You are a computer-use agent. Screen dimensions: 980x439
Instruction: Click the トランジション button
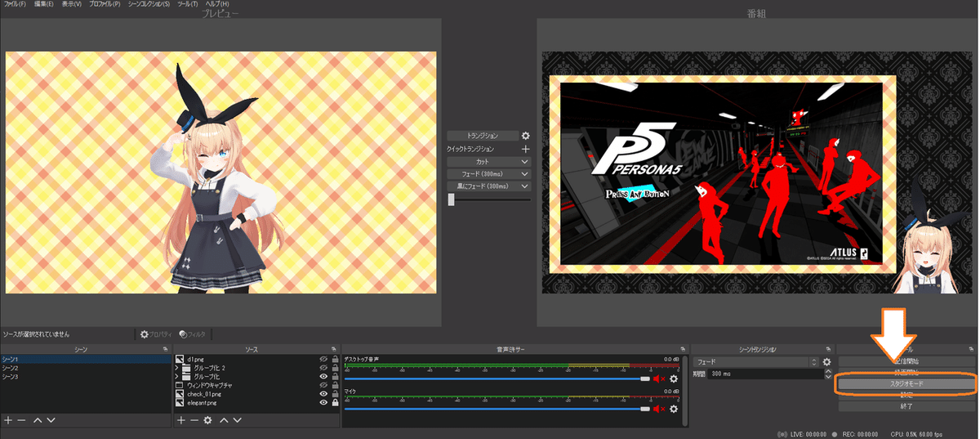click(483, 136)
